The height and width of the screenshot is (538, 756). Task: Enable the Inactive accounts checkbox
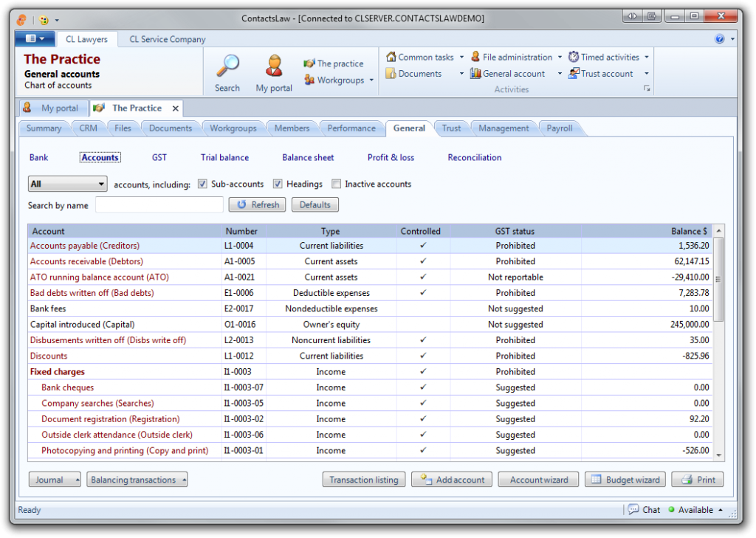(x=337, y=184)
